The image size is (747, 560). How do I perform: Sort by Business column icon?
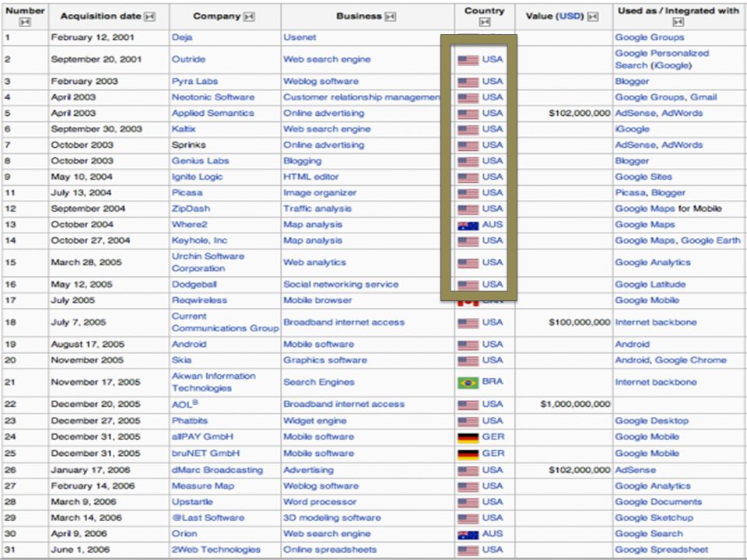pos(390,16)
